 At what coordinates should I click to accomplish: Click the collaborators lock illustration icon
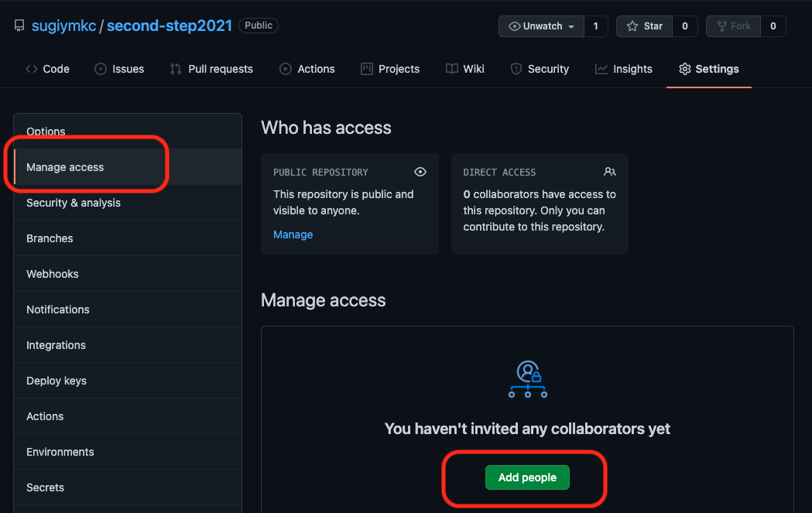[x=528, y=379]
